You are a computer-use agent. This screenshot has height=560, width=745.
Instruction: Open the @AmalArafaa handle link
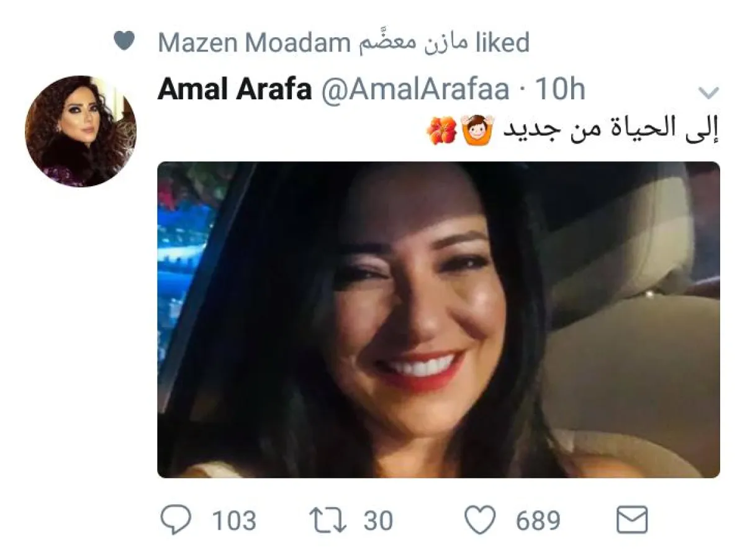pyautogui.click(x=415, y=91)
